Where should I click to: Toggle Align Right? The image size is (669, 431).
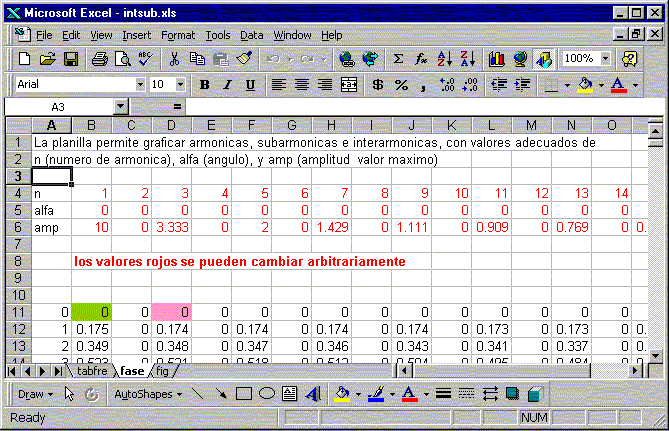325,85
